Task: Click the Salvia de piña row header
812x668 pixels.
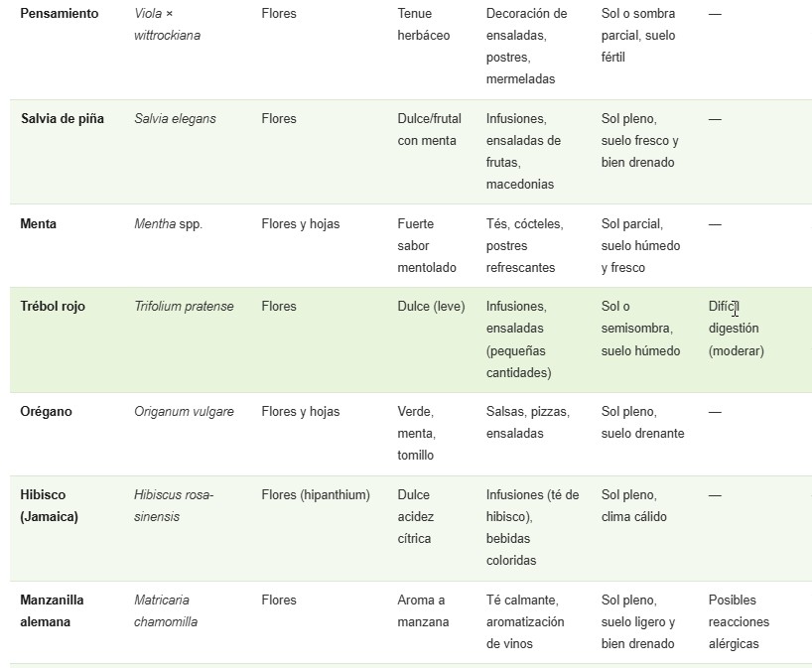Action: pos(63,119)
